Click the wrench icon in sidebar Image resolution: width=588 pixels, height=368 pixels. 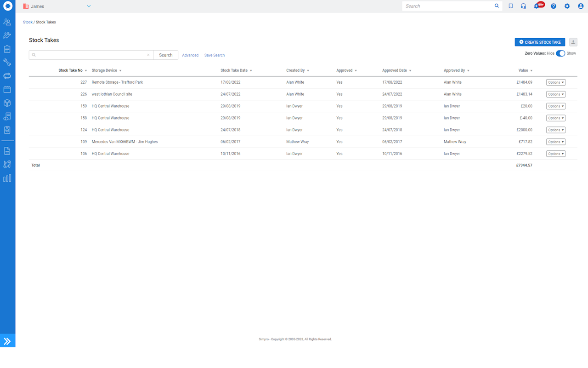[7, 62]
